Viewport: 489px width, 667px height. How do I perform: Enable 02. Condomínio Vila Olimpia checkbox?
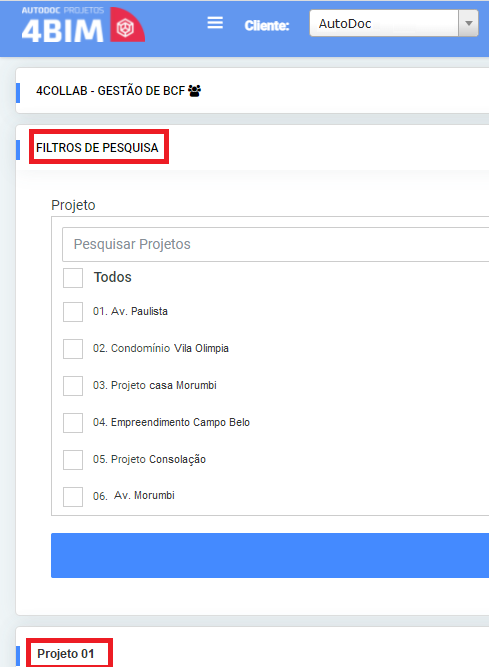pos(73,349)
